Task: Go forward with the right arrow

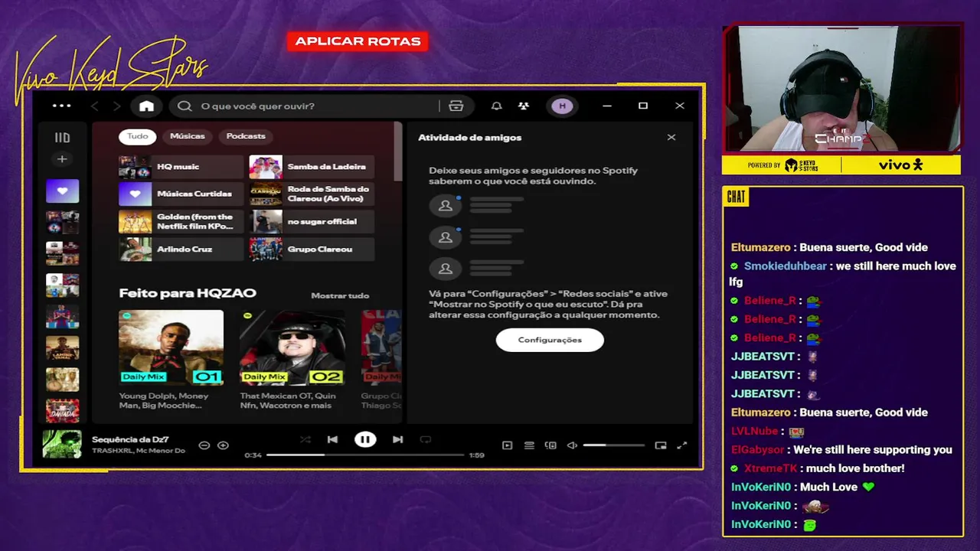Action: tap(116, 106)
